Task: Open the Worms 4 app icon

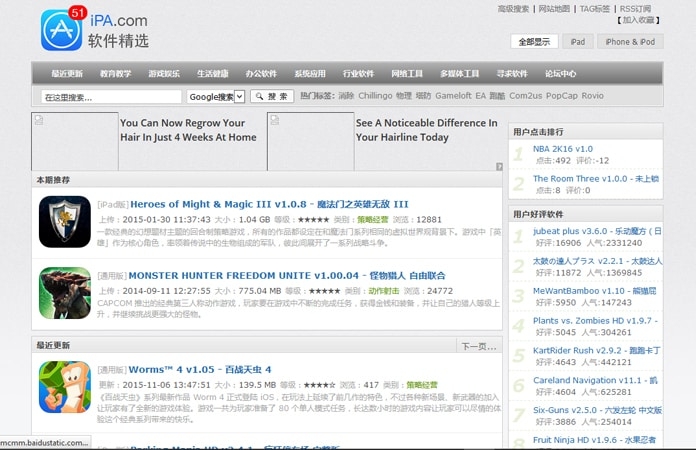Action: click(65, 387)
